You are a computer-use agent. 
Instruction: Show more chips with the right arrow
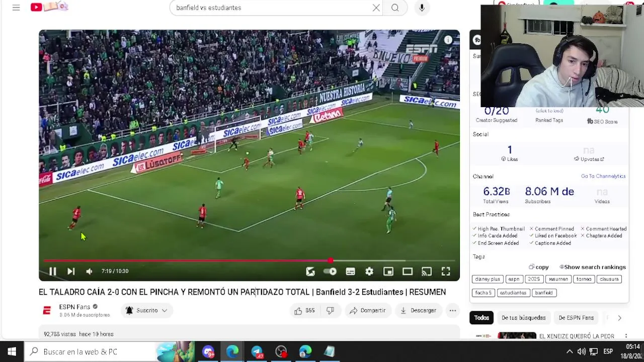[x=619, y=318]
